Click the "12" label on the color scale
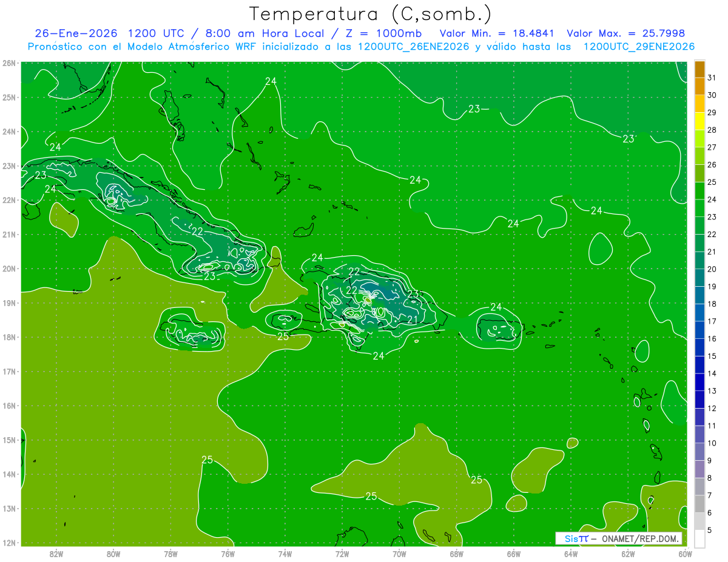This screenshot has height=562, width=728. pos(712,408)
